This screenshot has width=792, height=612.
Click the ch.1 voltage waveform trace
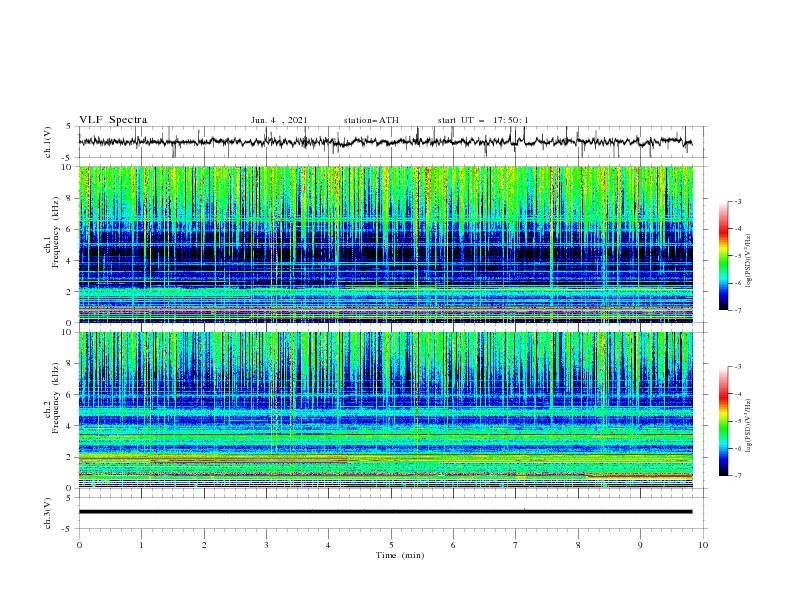click(x=385, y=142)
